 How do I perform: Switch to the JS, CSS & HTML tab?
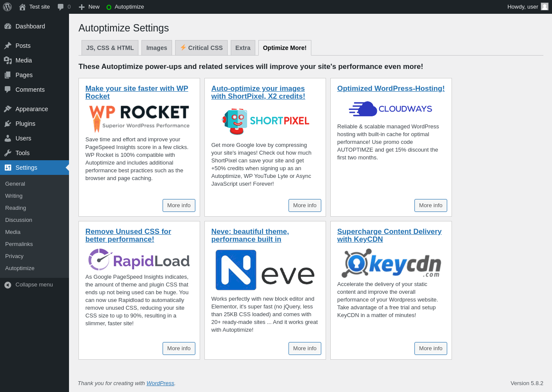110,48
